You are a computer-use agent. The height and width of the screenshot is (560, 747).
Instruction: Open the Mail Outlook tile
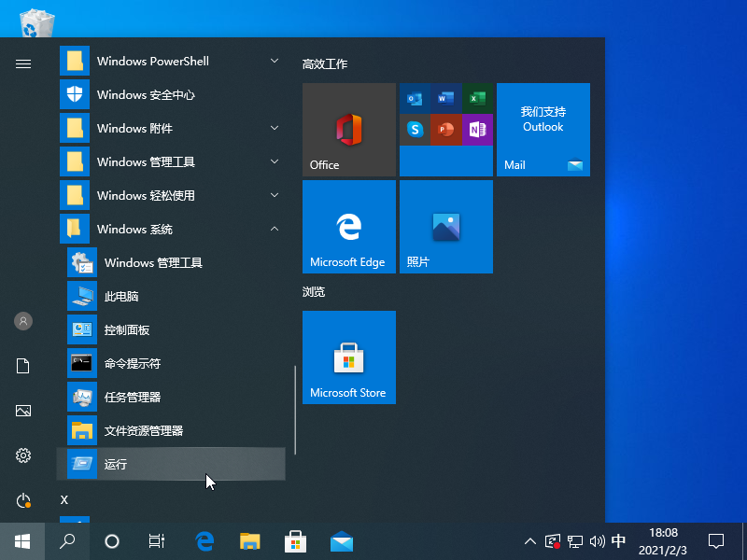[543, 129]
